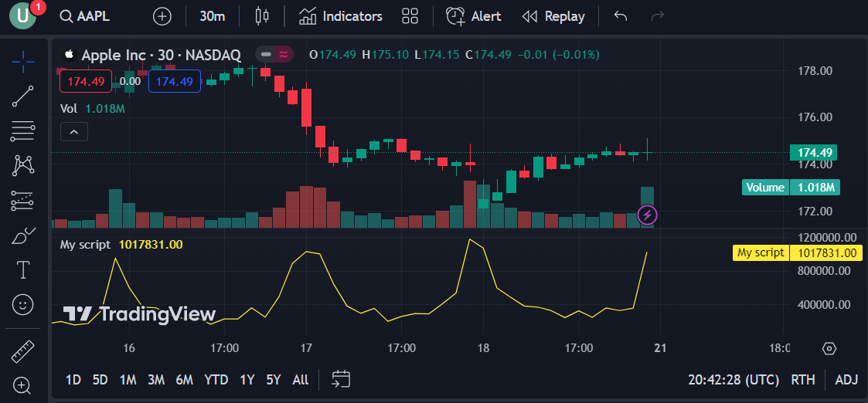868x403 pixels.
Task: Toggle ADJ dividend adjustment
Action: [846, 380]
